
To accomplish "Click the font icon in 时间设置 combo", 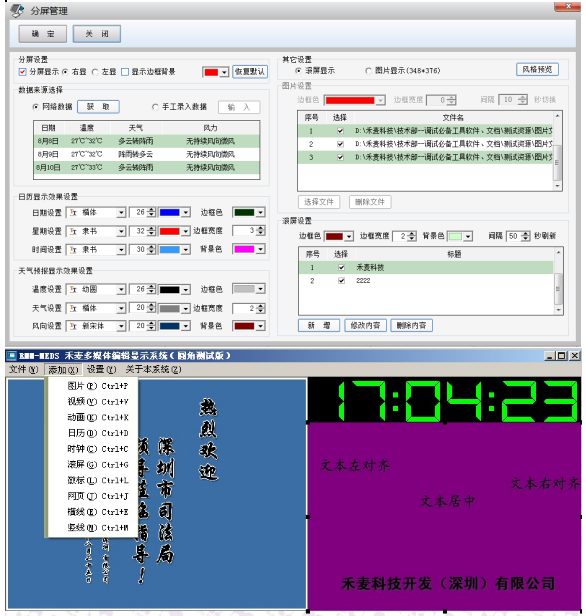I will [x=73, y=249].
